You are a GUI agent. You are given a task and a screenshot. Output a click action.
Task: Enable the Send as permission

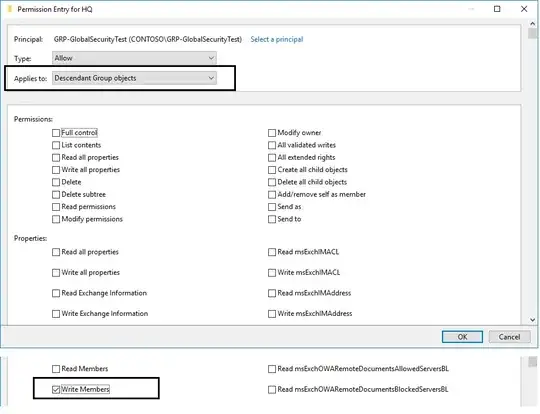click(272, 207)
